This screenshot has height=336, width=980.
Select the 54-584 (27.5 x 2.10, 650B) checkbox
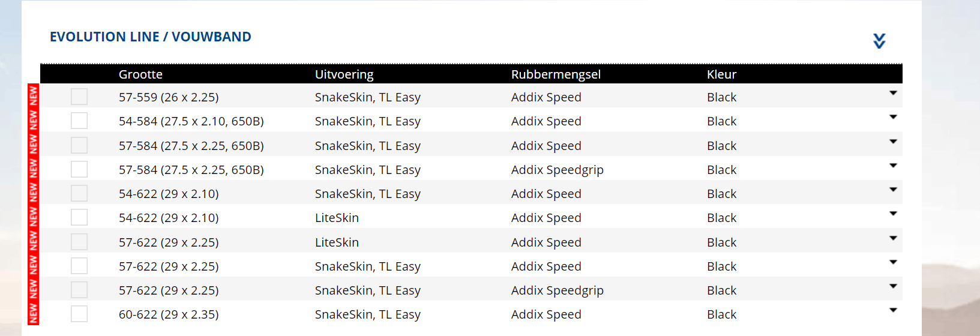click(x=79, y=121)
